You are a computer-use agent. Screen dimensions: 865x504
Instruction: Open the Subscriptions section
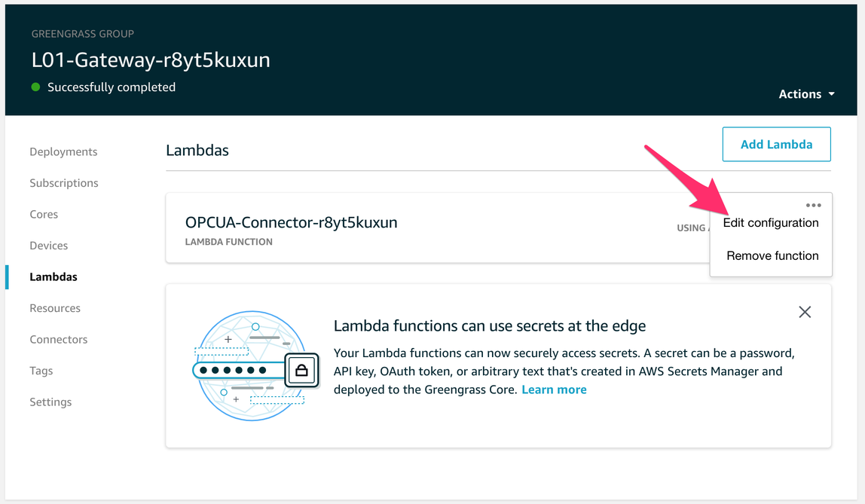(x=64, y=183)
